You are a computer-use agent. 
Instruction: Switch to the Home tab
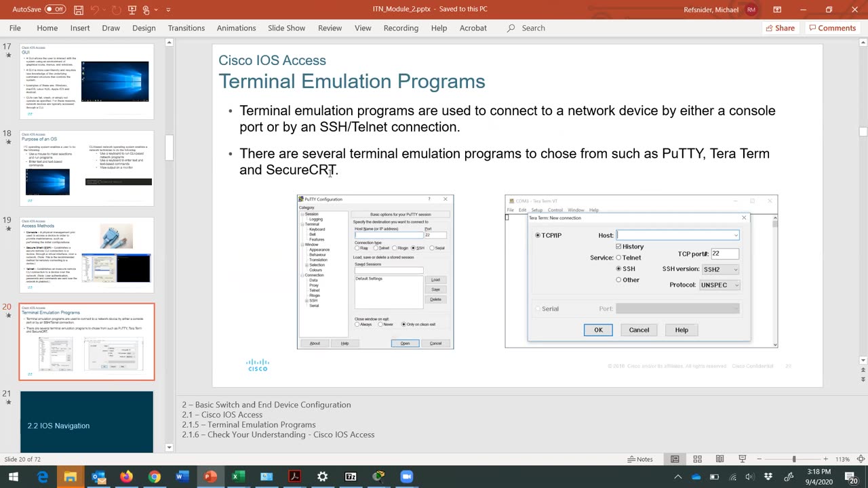point(47,28)
